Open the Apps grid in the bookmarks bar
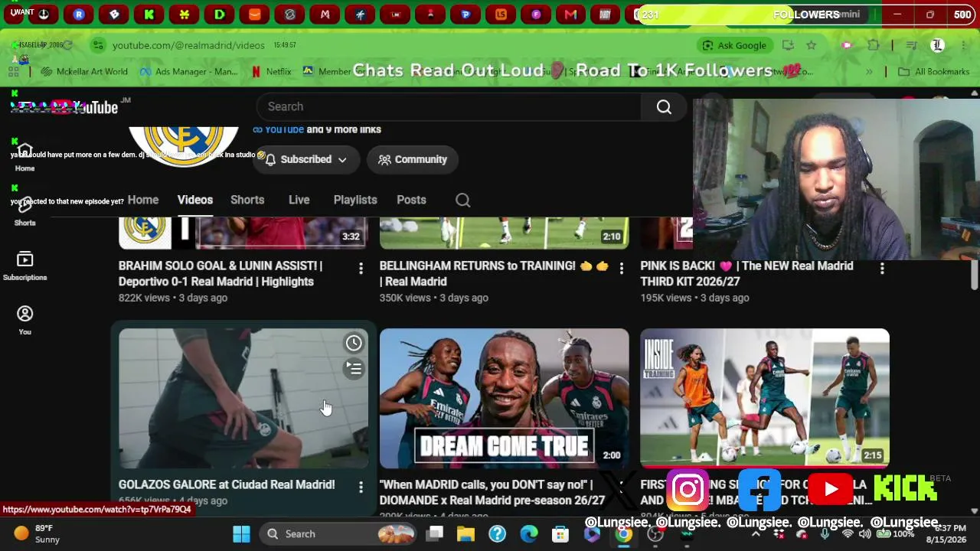Screen dimensions: 980x551 coord(14,71)
